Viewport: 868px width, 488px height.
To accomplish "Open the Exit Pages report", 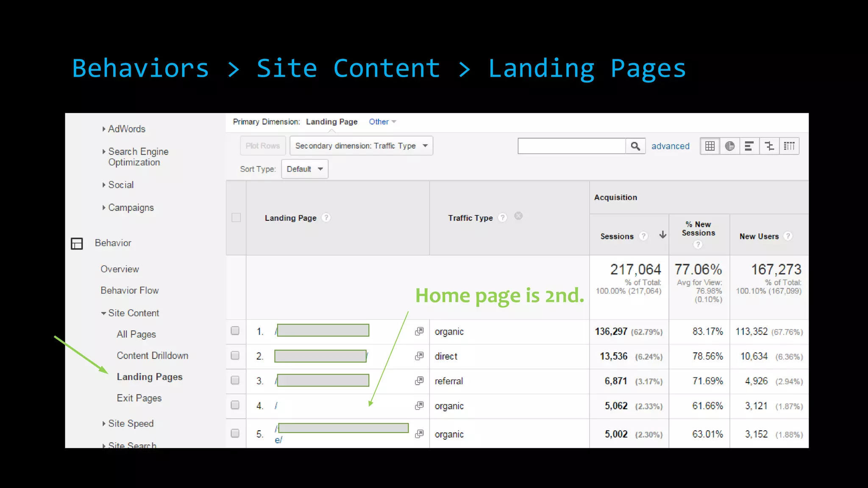I will [139, 398].
